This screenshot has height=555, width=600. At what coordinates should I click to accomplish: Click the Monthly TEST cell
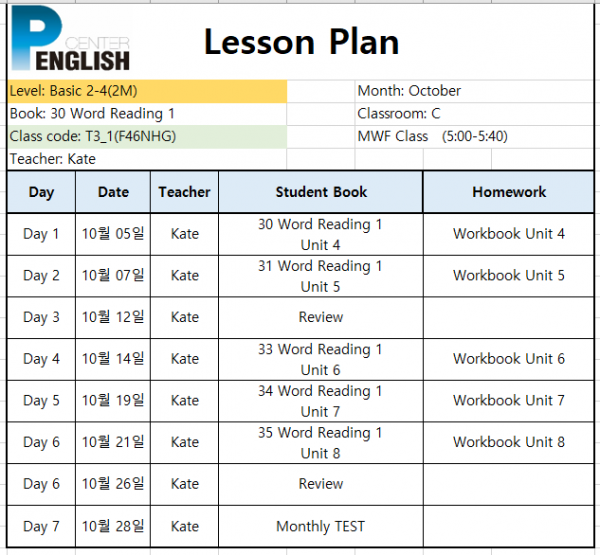(x=321, y=526)
